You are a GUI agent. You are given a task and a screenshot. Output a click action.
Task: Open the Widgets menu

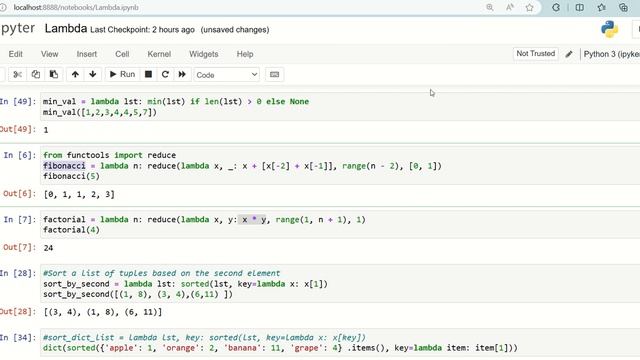click(x=203, y=54)
